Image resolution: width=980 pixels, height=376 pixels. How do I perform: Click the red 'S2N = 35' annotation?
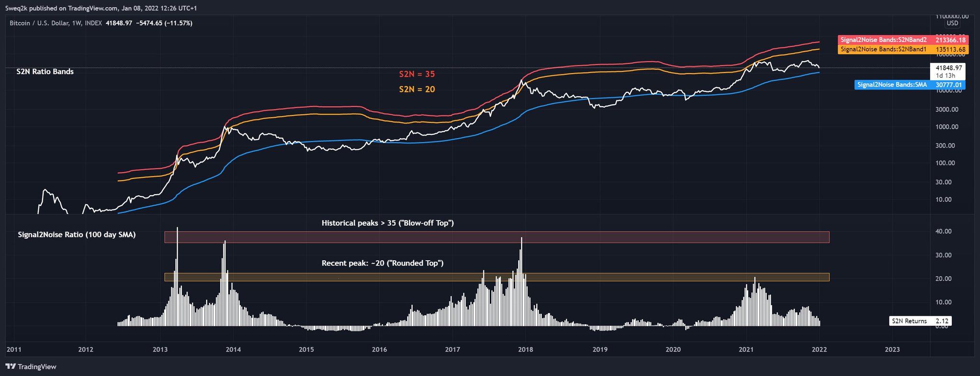pyautogui.click(x=417, y=74)
